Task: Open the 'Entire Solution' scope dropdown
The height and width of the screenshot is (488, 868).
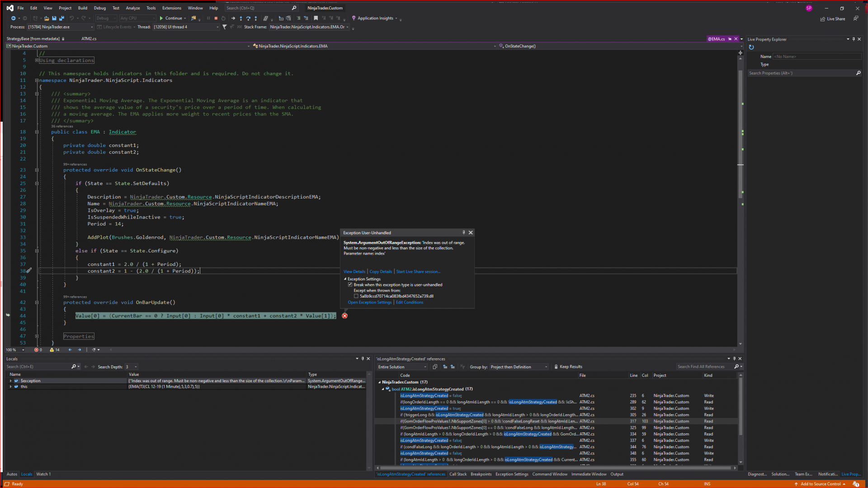Action: pyautogui.click(x=402, y=367)
